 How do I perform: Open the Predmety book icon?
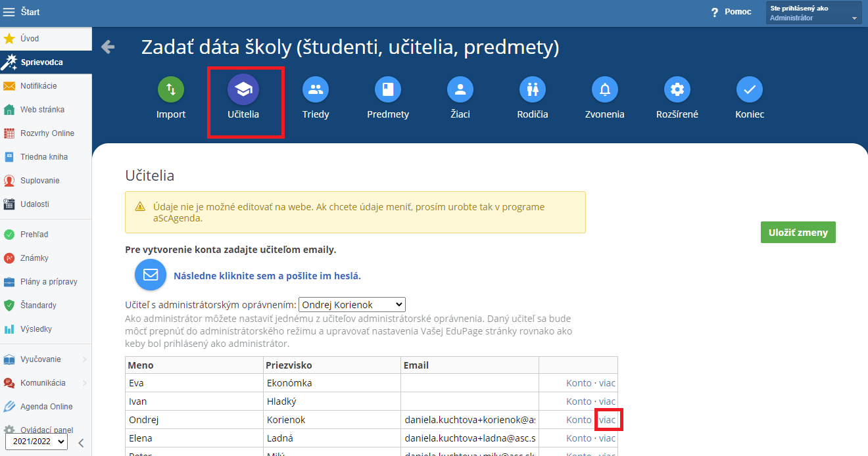pyautogui.click(x=388, y=89)
